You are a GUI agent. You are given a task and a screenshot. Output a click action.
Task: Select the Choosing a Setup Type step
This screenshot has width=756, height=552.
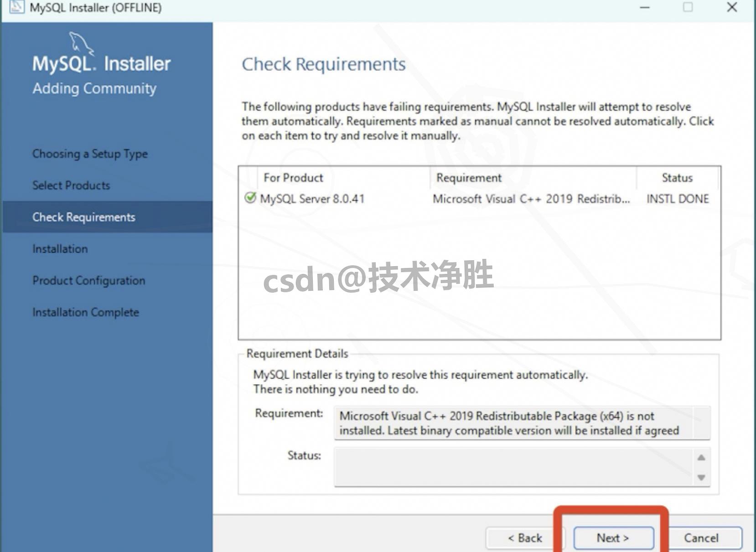90,154
